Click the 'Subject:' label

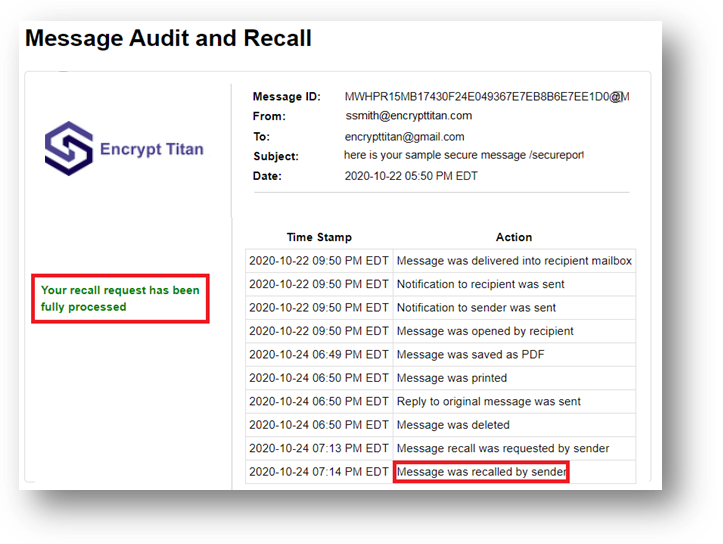[276, 157]
